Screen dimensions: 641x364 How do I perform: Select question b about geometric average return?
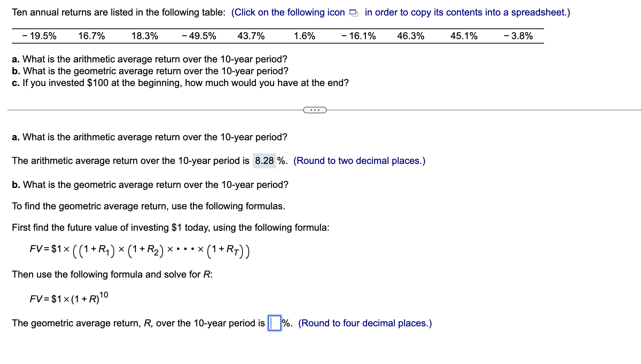click(150, 71)
